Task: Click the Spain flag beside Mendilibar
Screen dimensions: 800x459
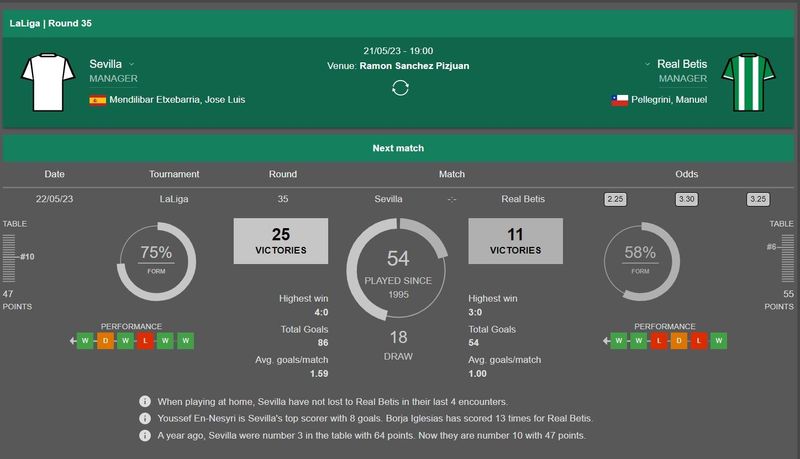Action: pos(97,100)
